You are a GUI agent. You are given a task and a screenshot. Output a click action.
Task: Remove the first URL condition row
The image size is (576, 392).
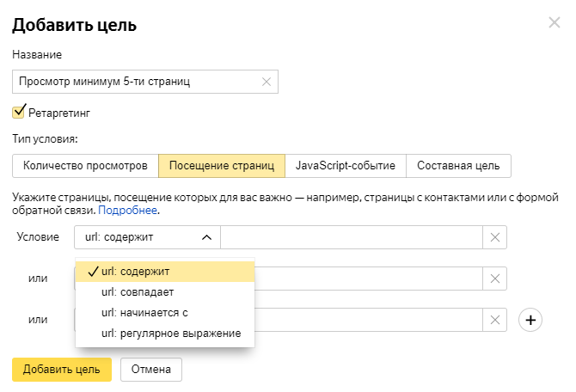pos(495,237)
